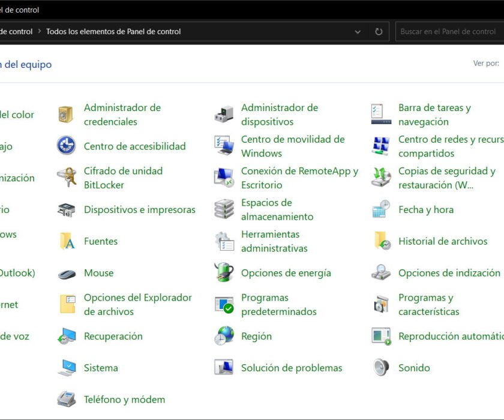
Task: Open the Administrador de dispositivos link
Action: (x=280, y=115)
